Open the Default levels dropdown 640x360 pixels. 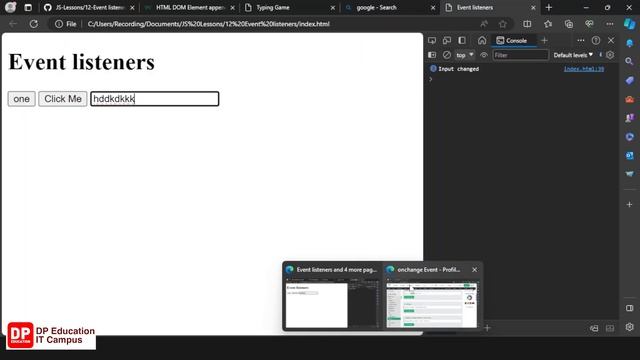click(x=573, y=55)
